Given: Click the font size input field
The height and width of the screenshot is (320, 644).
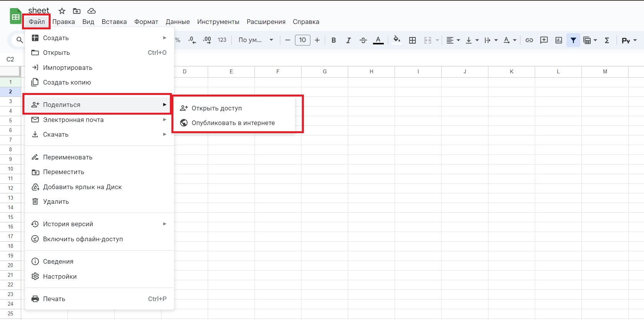Looking at the screenshot, I should point(302,40).
